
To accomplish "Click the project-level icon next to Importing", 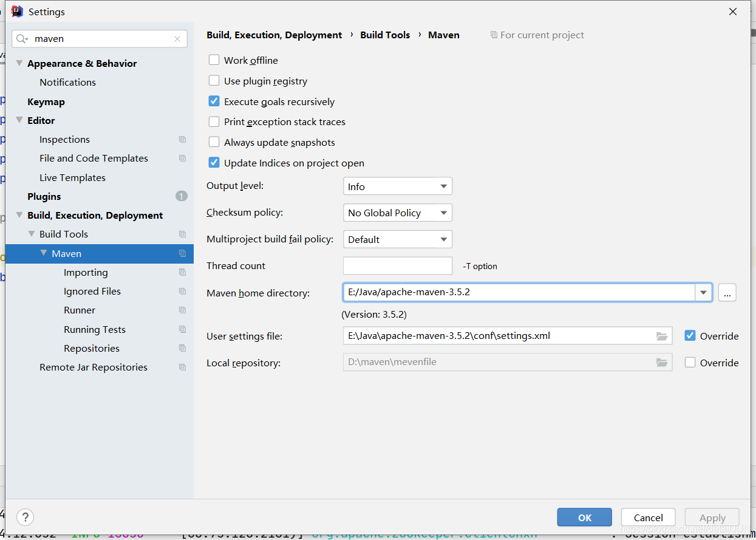I will pyautogui.click(x=182, y=273).
